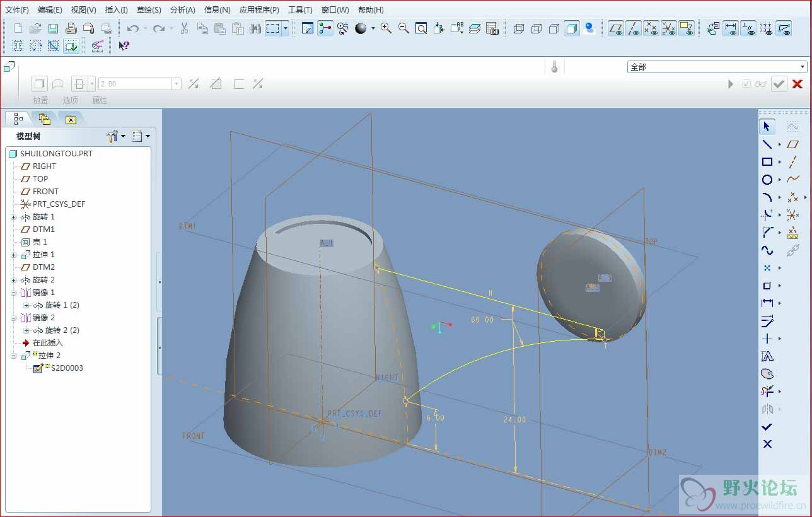Viewport: 812px width, 517px height.
Task: Toggle no hidden display mode
Action: pyautogui.click(x=554, y=28)
